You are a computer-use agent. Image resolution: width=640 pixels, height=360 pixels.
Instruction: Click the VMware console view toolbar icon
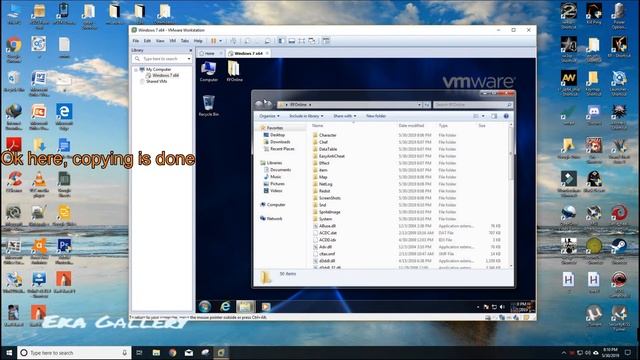(326, 41)
